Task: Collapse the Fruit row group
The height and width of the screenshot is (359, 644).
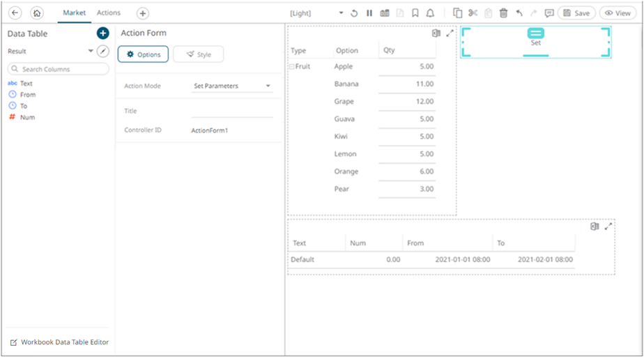Action: pyautogui.click(x=292, y=67)
